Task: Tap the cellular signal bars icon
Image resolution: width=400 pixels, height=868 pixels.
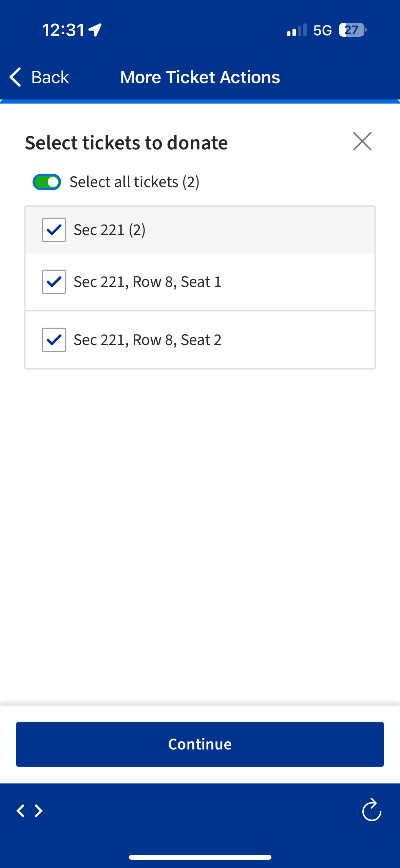Action: pyautogui.click(x=297, y=30)
